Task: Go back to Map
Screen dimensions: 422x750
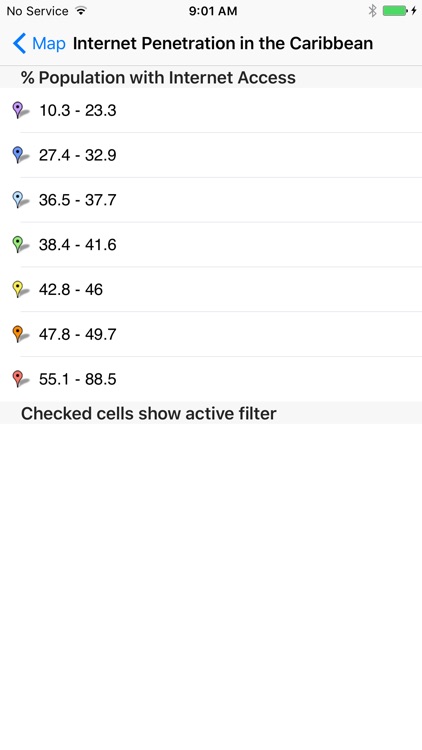Action: 39,44
